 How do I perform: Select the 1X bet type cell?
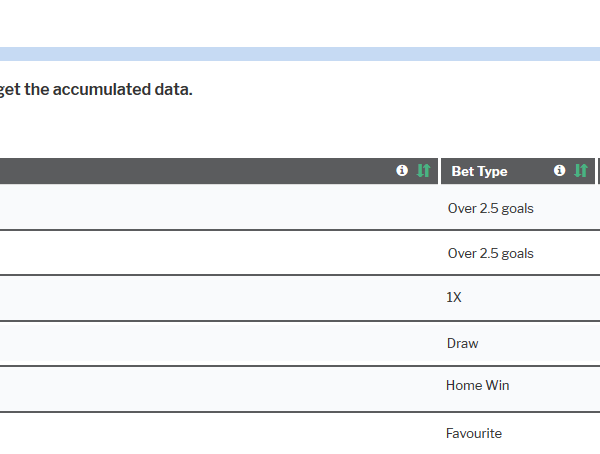click(x=454, y=297)
